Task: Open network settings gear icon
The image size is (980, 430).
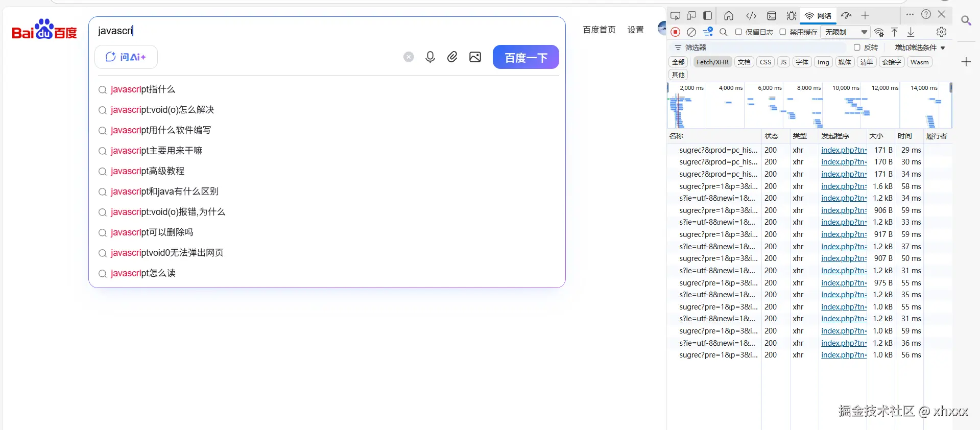Action: 942,32
